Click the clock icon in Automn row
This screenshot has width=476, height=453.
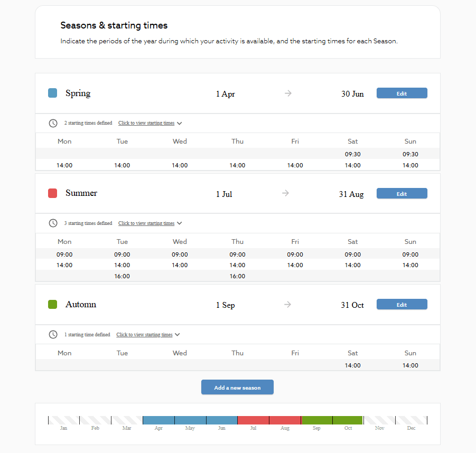[53, 334]
